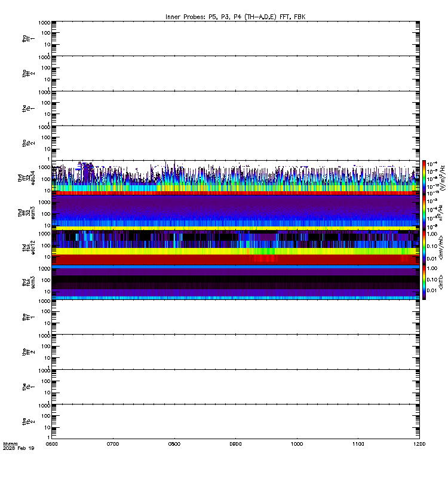Click the "2026 Feb 19" date label
This screenshot has width=448, height=478.
point(19,449)
